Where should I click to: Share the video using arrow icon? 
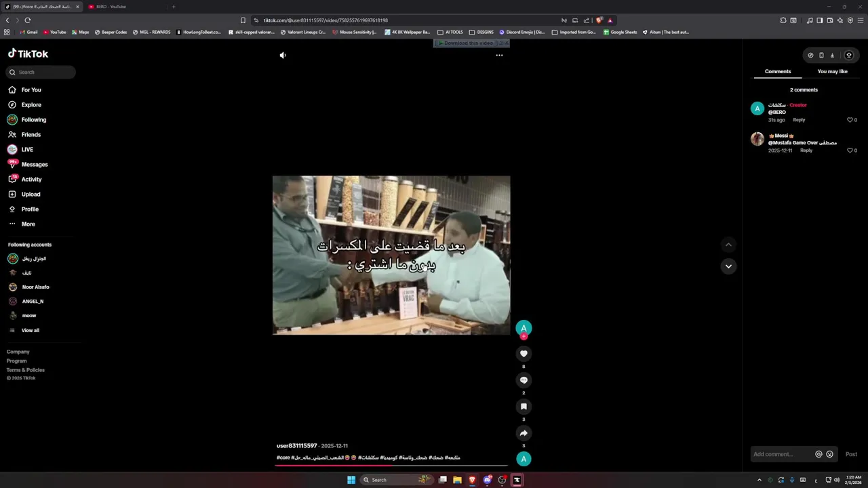524,433
